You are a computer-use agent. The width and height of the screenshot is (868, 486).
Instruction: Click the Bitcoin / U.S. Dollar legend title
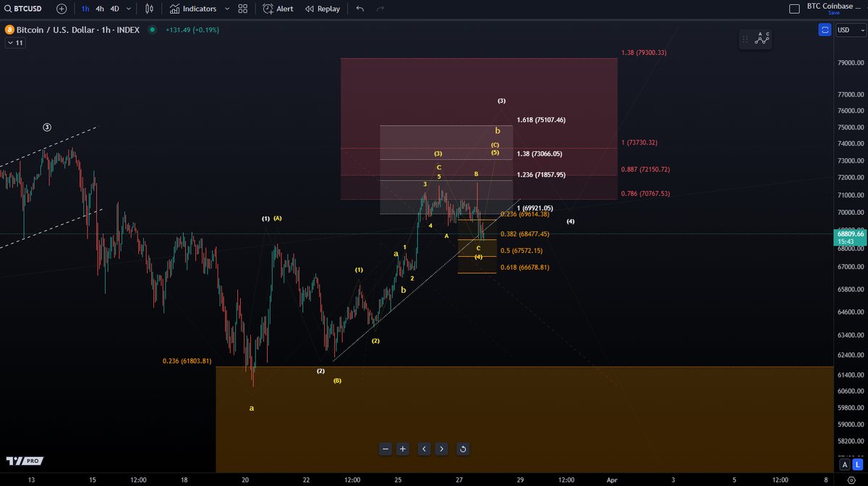coord(80,30)
